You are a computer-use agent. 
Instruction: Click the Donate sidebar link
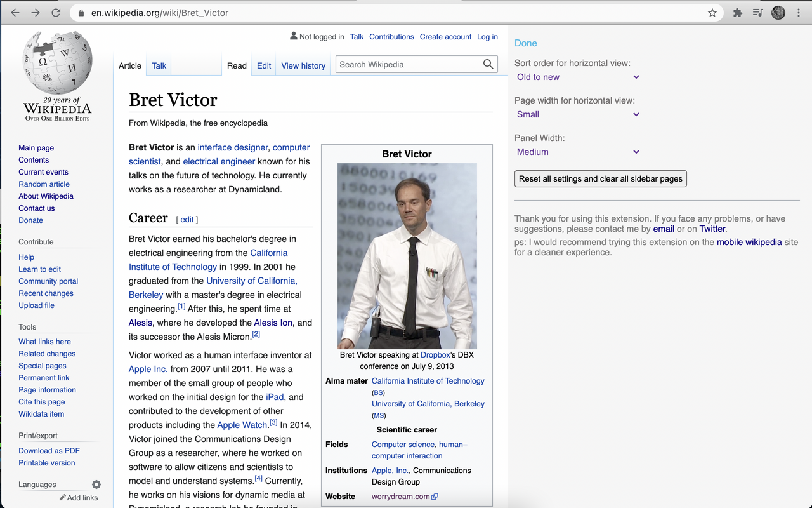pyautogui.click(x=30, y=220)
